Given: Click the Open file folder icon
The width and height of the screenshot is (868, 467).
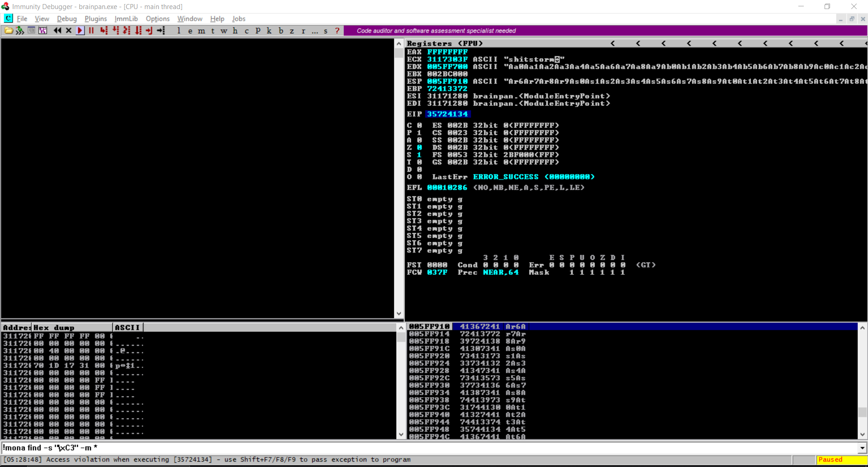Looking at the screenshot, I should (x=9, y=31).
